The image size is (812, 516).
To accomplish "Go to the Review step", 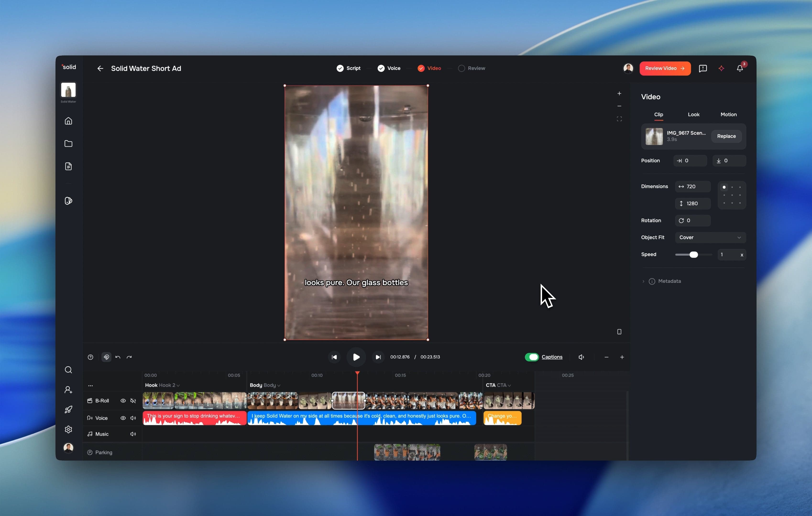I will tap(472, 68).
